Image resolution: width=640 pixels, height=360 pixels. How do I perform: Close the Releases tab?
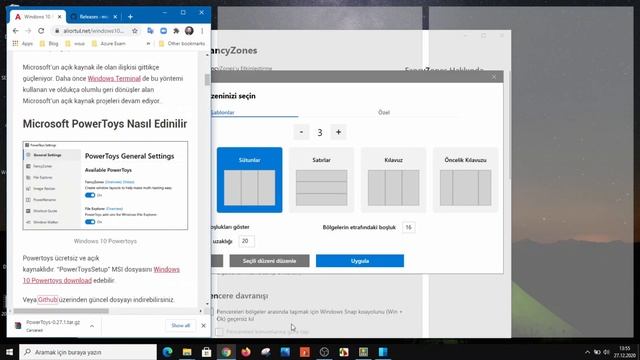coord(115,17)
